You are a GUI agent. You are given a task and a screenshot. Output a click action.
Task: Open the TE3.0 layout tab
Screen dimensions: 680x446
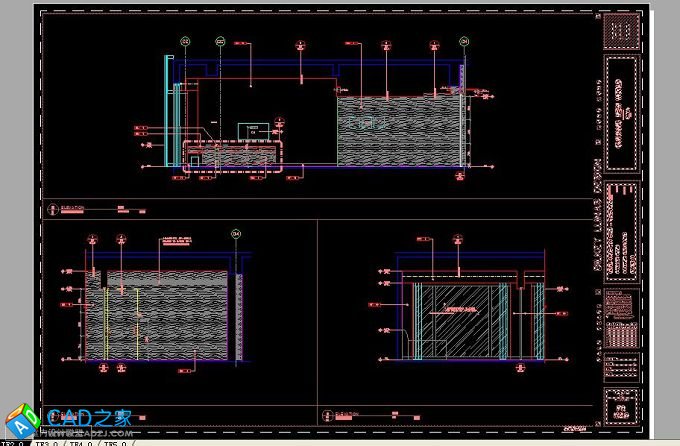click(x=47, y=441)
